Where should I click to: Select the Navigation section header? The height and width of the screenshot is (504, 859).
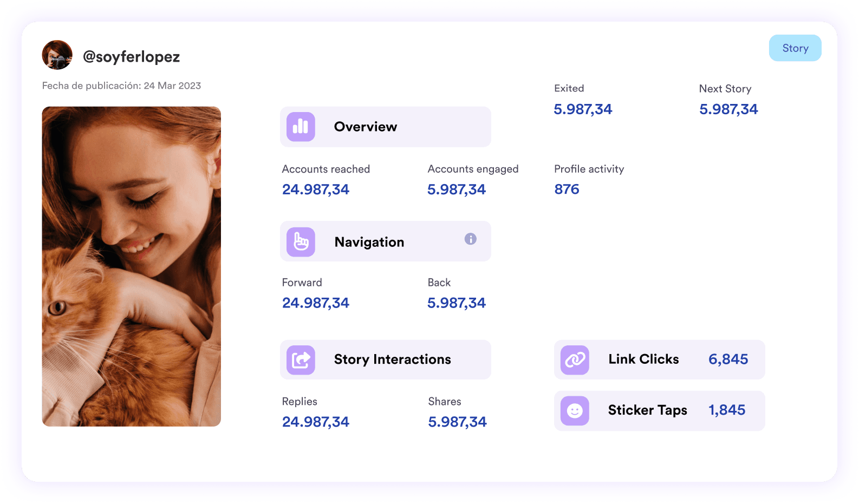(369, 242)
